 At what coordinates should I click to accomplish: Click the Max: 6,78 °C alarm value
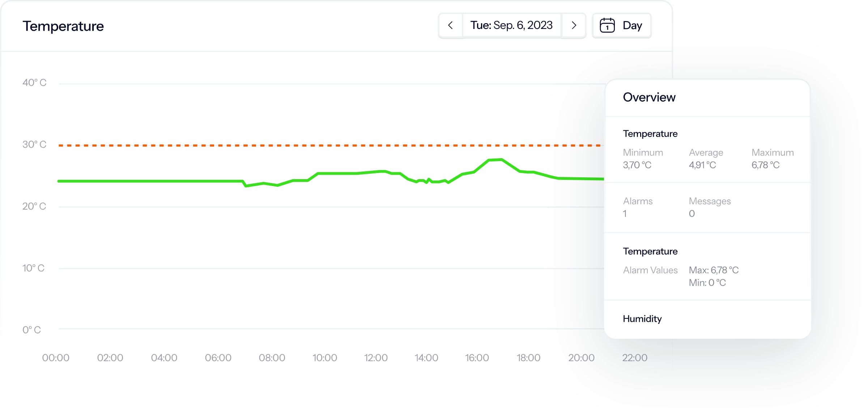coord(713,270)
